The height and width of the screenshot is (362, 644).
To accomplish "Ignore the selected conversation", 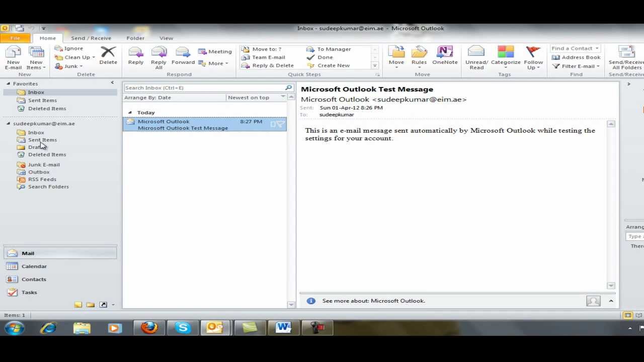I will click(69, 48).
